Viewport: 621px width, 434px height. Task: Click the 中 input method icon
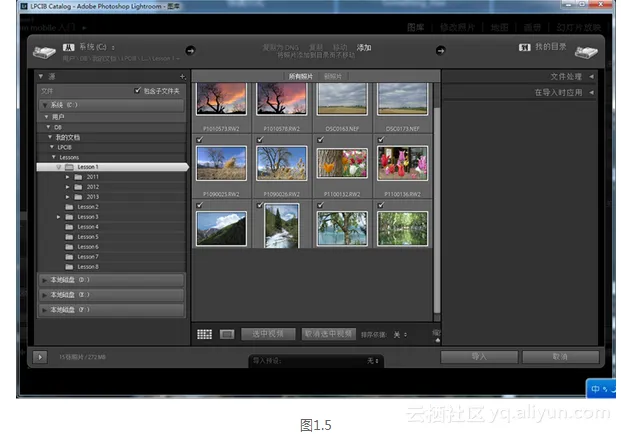click(595, 389)
